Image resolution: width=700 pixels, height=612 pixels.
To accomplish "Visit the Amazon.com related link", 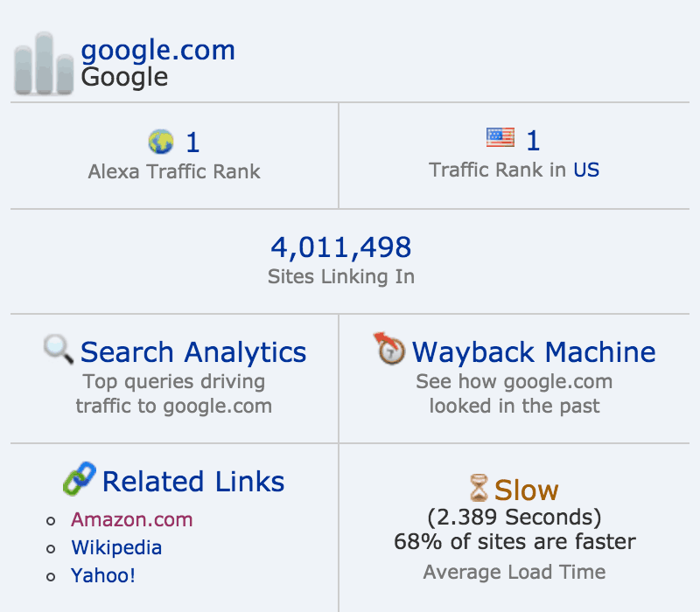I will 132,519.
